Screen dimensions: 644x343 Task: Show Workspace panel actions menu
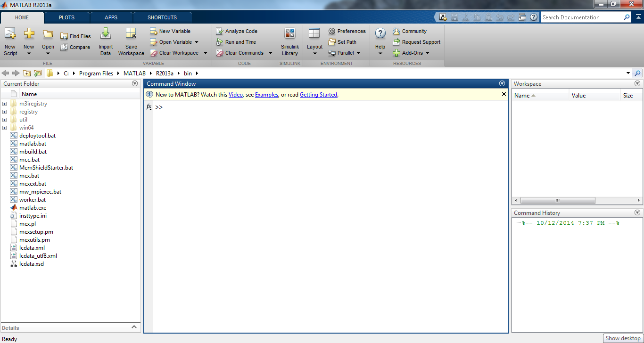(x=637, y=83)
